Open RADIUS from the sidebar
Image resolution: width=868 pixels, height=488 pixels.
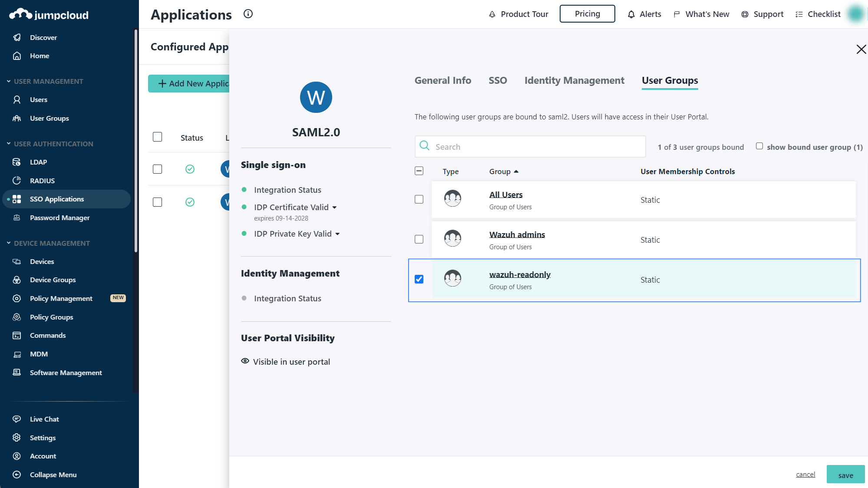(42, 181)
